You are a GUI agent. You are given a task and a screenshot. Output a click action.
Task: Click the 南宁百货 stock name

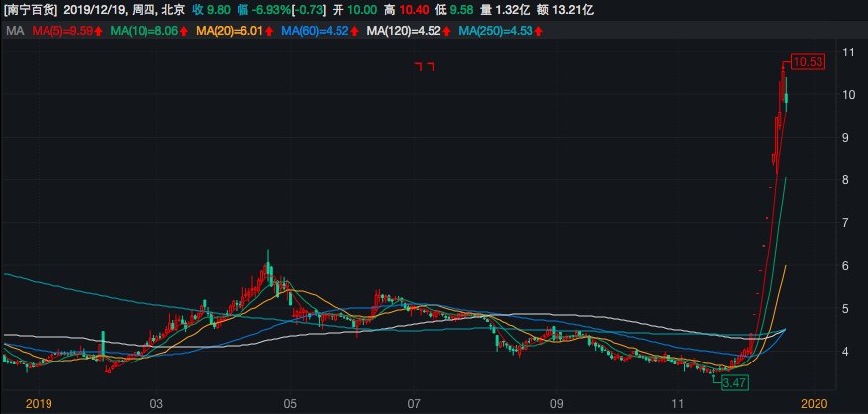pyautogui.click(x=31, y=11)
